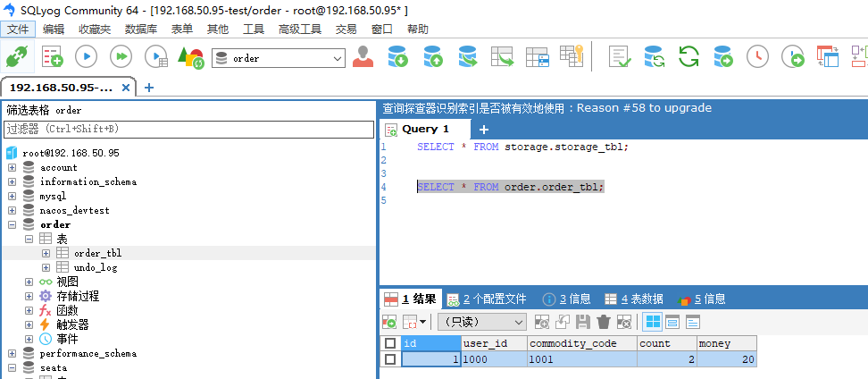The width and height of the screenshot is (868, 379).
Task: Click the duplicate row icon in result toolbar
Action: 562,322
